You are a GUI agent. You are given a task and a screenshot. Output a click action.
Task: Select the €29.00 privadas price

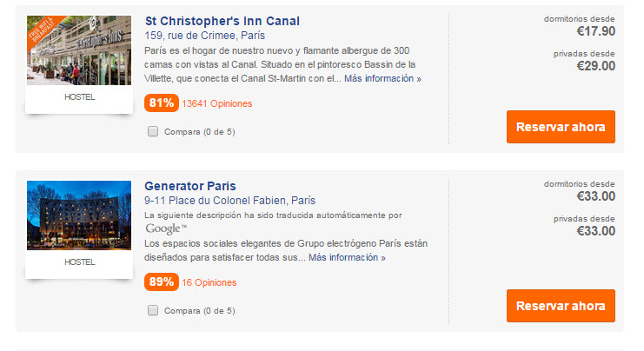click(595, 66)
